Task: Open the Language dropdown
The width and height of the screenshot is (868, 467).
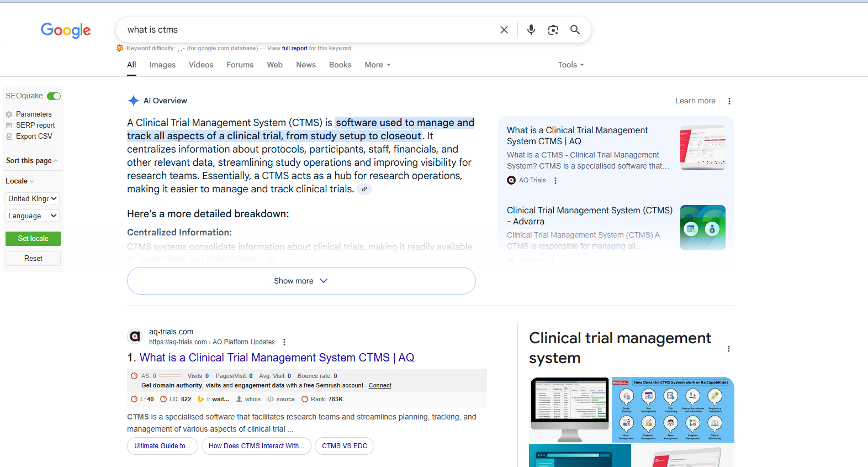Action: tap(33, 216)
